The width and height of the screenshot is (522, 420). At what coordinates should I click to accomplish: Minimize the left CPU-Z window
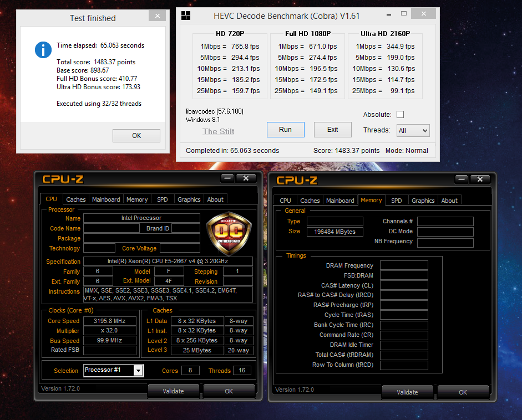click(x=227, y=178)
